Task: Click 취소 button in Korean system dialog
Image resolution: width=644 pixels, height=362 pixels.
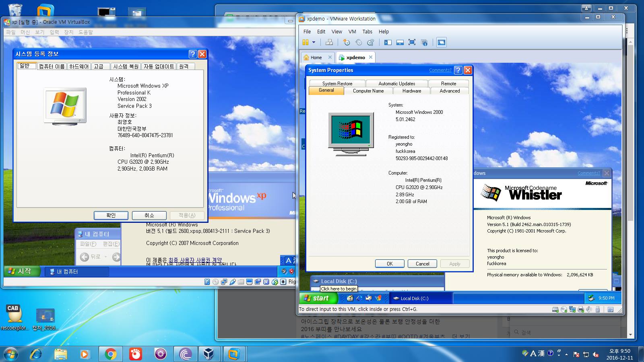Action: [x=149, y=216]
